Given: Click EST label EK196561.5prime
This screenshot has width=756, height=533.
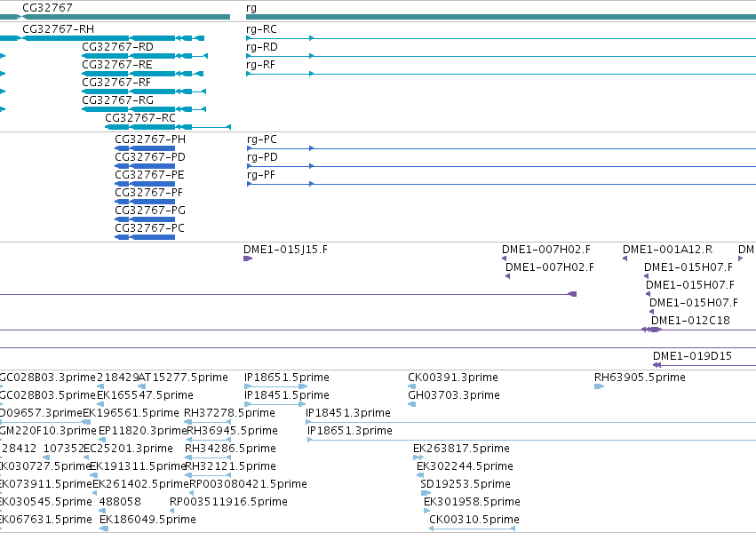Looking at the screenshot, I should [131, 413].
